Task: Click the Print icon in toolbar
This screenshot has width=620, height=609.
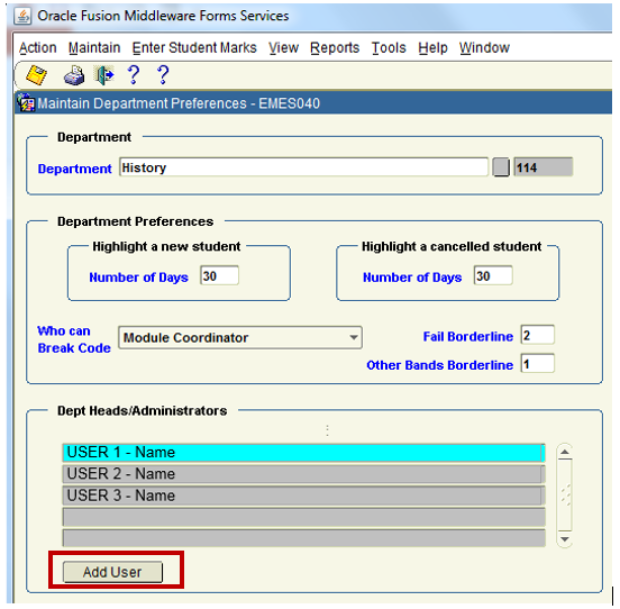Action: pos(74,76)
